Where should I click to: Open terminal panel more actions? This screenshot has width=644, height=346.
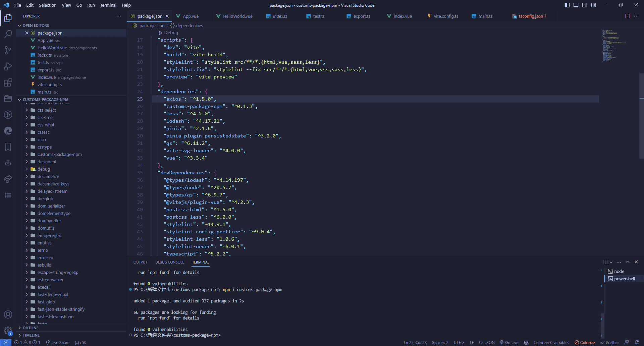619,262
